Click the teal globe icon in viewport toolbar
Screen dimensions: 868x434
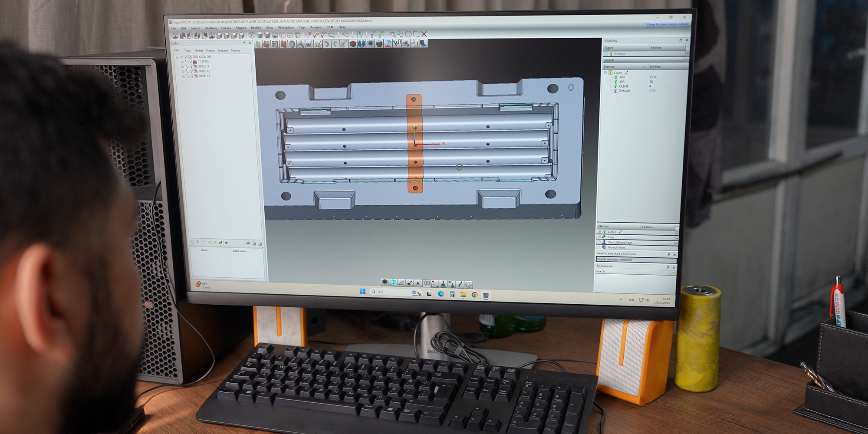coord(393,283)
